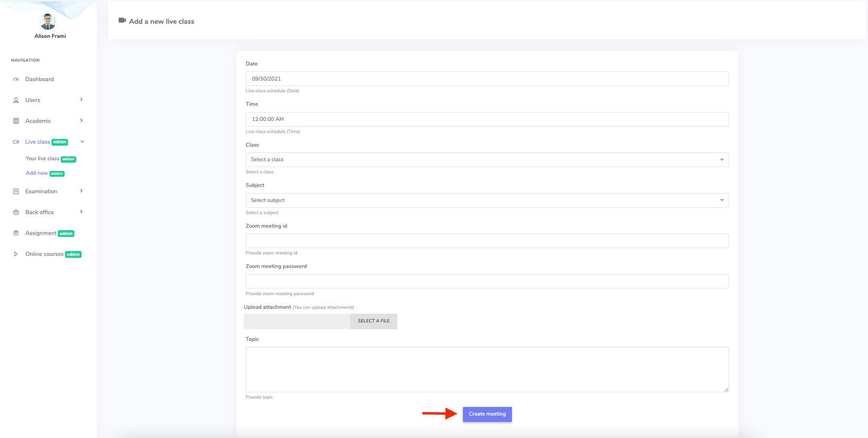This screenshot has height=438, width=868.
Task: Open the Select subject dropdown
Action: (x=487, y=201)
